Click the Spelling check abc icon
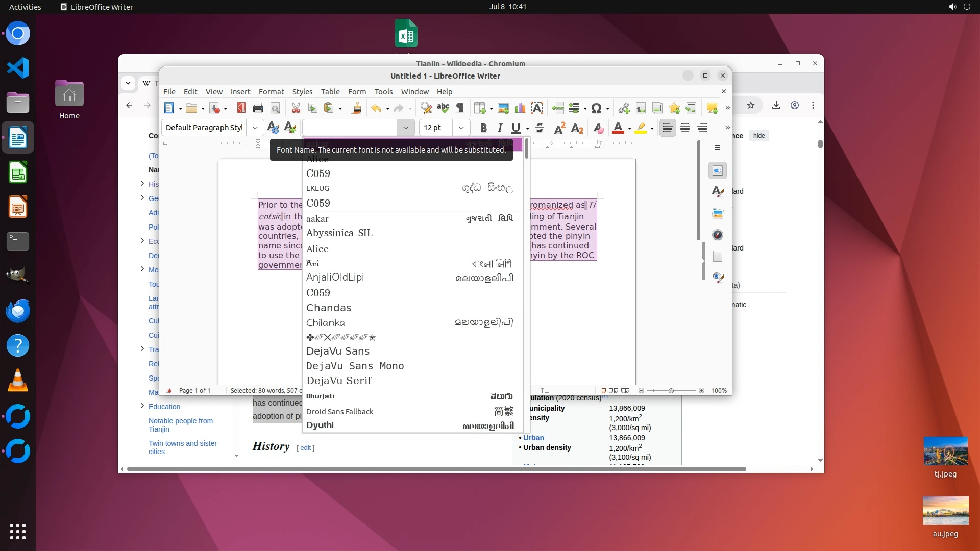980x551 pixels. point(443,108)
